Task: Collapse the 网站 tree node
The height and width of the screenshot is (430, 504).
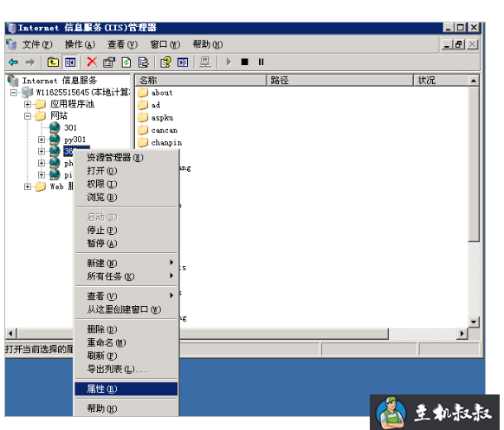Action: pyautogui.click(x=28, y=116)
